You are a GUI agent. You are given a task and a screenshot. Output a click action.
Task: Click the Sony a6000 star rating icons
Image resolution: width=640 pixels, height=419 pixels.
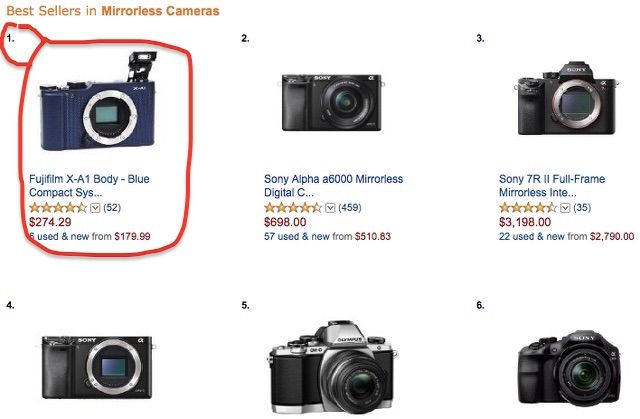click(x=293, y=208)
